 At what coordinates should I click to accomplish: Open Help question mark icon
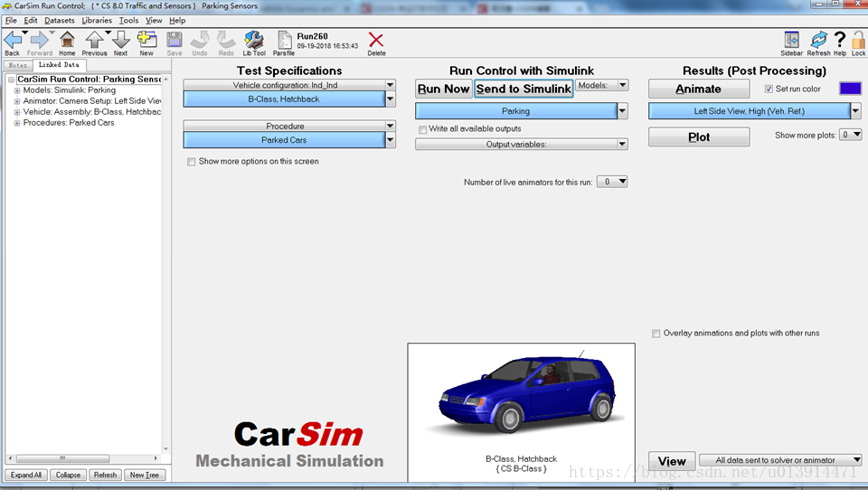(x=840, y=40)
